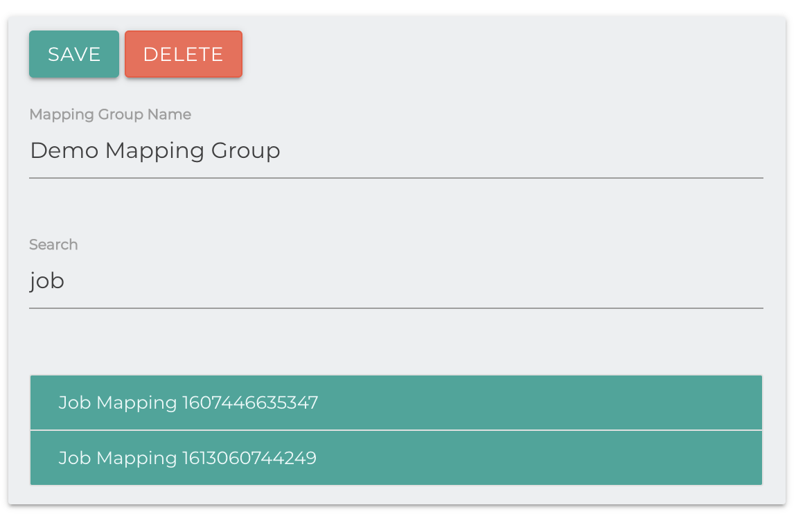This screenshot has height=532, width=805.
Task: Select Job Mapping 1613060744249 from list
Action: [396, 458]
